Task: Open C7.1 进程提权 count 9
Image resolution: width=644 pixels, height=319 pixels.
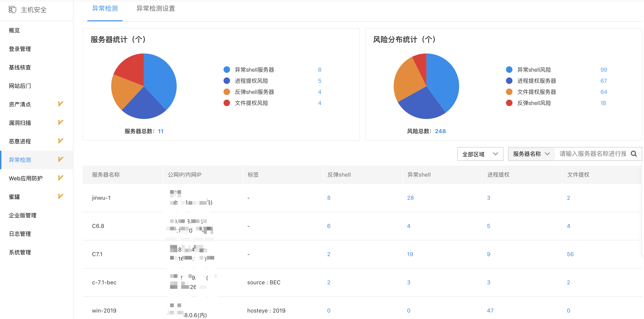Action: tap(488, 254)
